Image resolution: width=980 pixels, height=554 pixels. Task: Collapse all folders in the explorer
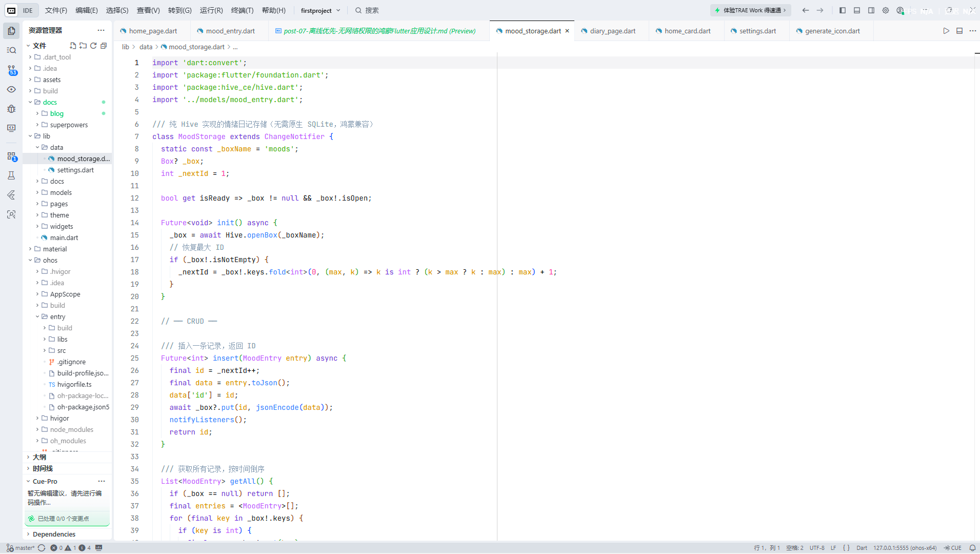pos(104,46)
